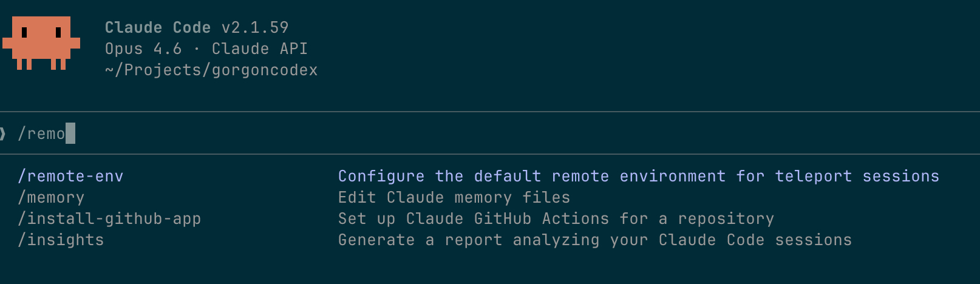Click the dot separator after Opus 4.6
The width and height of the screenshot is (980, 284).
[197, 49]
